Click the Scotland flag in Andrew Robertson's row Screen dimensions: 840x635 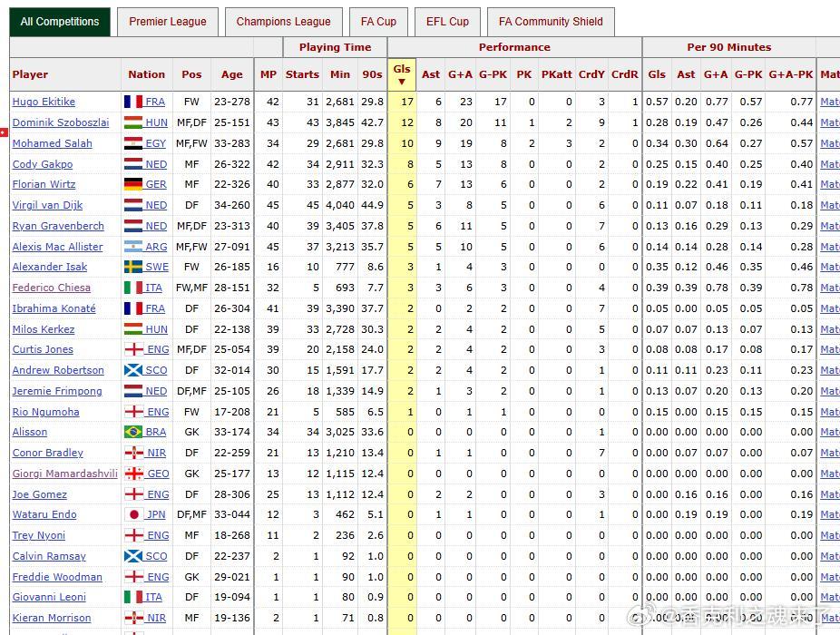click(x=133, y=370)
